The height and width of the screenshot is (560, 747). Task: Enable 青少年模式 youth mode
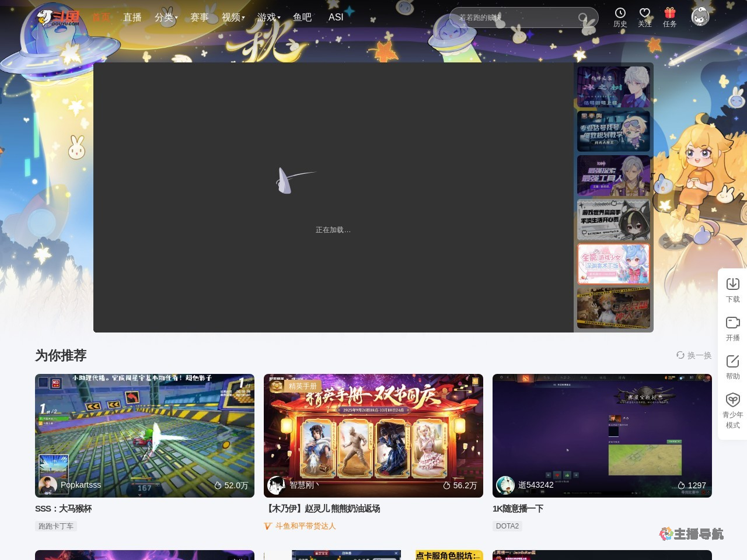click(x=732, y=400)
